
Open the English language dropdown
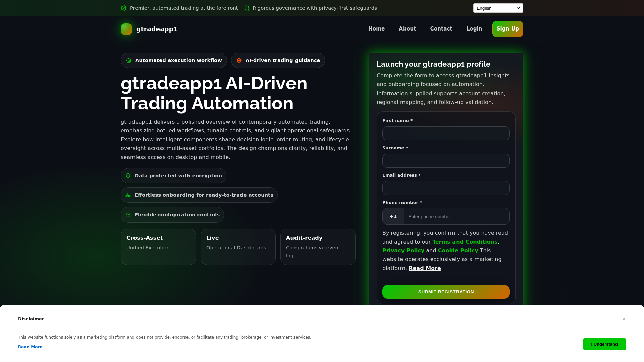coord(498,8)
